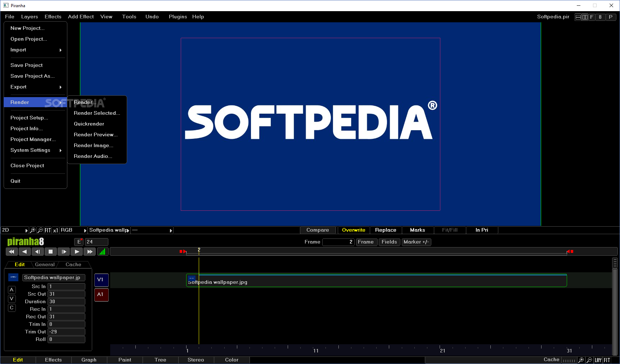
Task: Click the Fit/Fill button
Action: (450, 230)
